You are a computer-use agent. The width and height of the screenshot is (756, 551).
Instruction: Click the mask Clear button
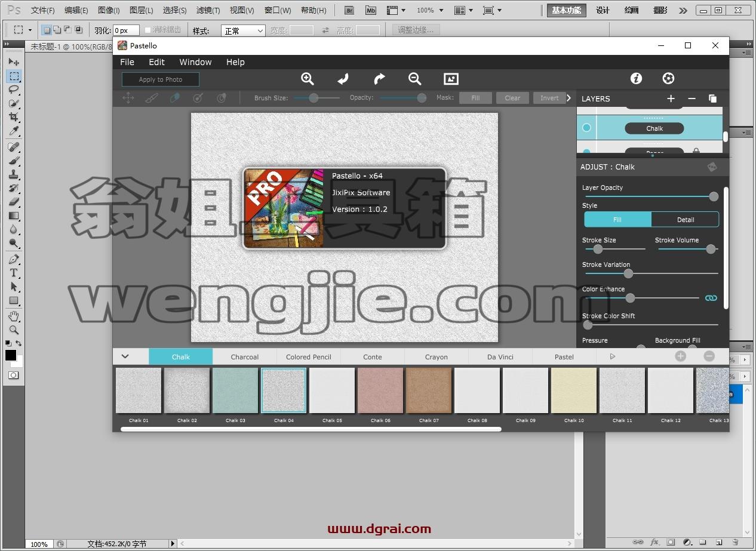pos(512,98)
